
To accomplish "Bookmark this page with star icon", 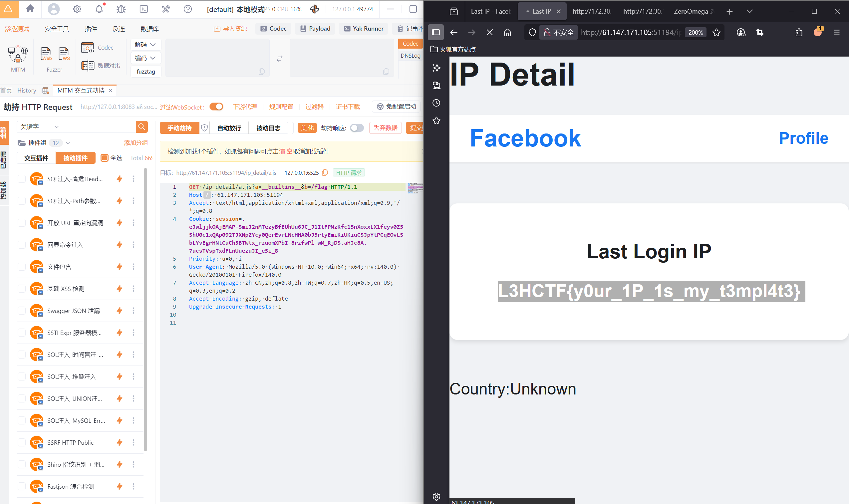I will click(716, 32).
